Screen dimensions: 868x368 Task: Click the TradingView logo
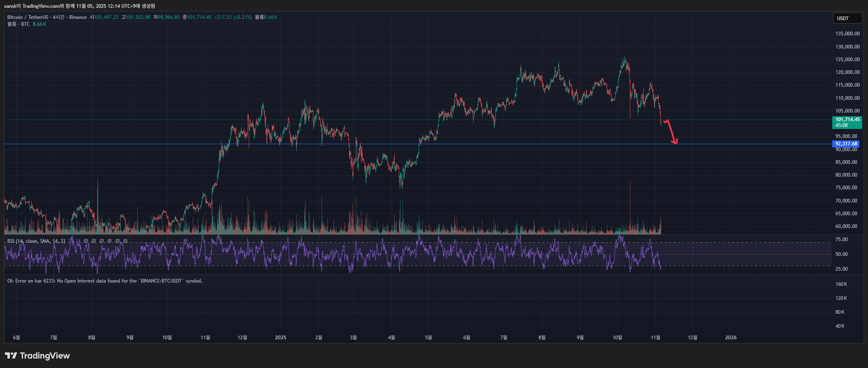37,356
